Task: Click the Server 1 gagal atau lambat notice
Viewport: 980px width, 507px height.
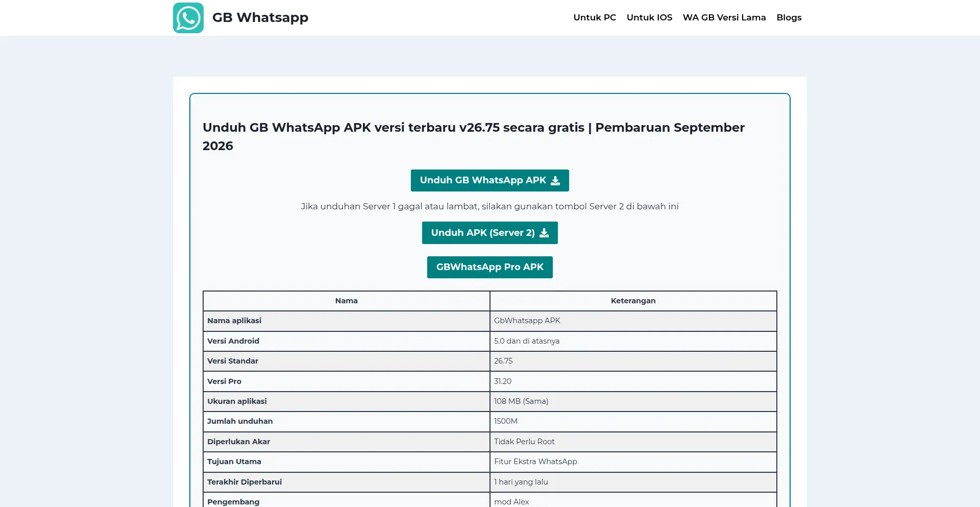Action: click(x=490, y=206)
